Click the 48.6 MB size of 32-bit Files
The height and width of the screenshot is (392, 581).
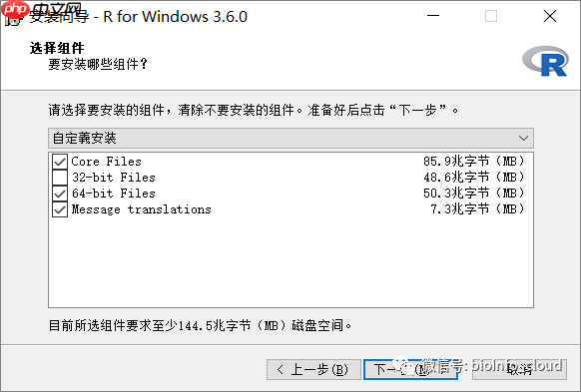(474, 178)
